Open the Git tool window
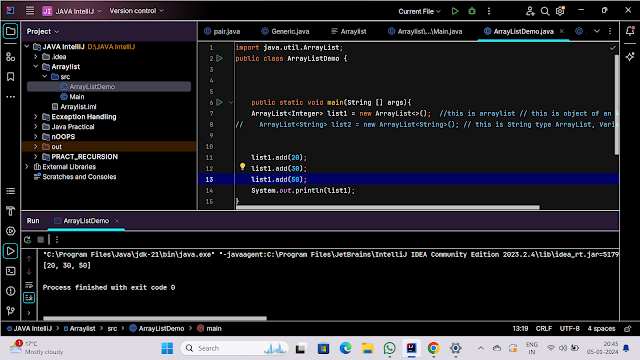Screen dimensions: 640x360 coord(11,311)
